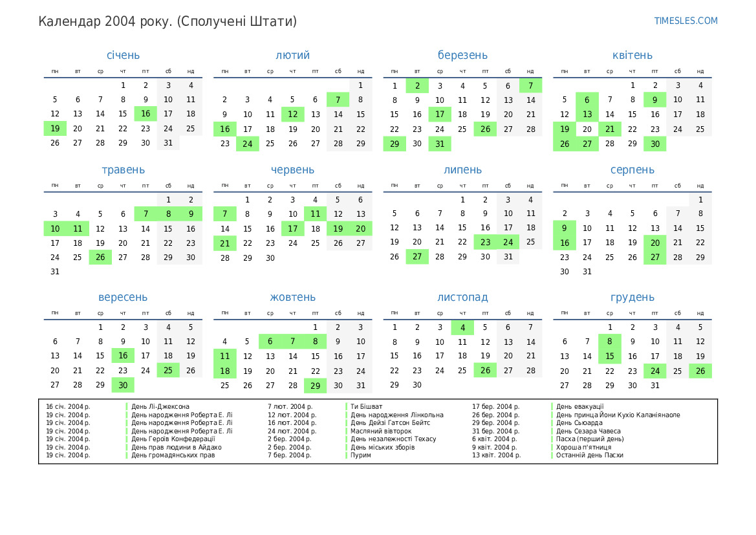756x535 pixels.
Task: Select May 26 highlighted day
Action: [x=100, y=257]
